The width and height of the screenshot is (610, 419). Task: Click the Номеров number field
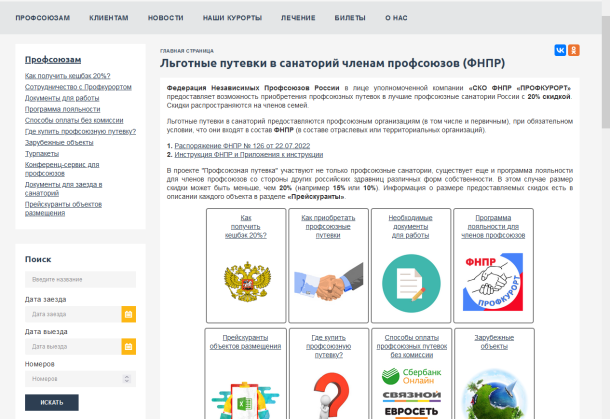click(81, 379)
